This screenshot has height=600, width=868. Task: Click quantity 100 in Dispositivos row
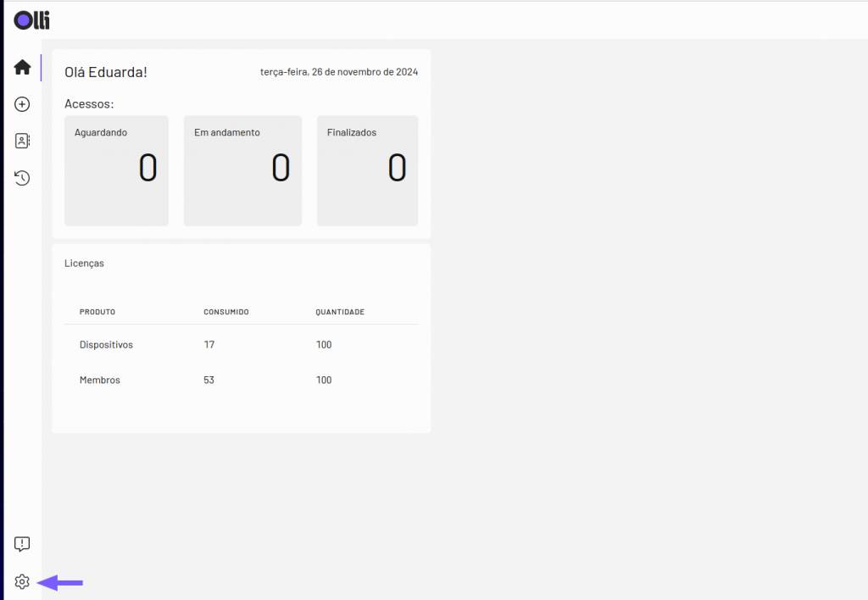click(x=324, y=345)
